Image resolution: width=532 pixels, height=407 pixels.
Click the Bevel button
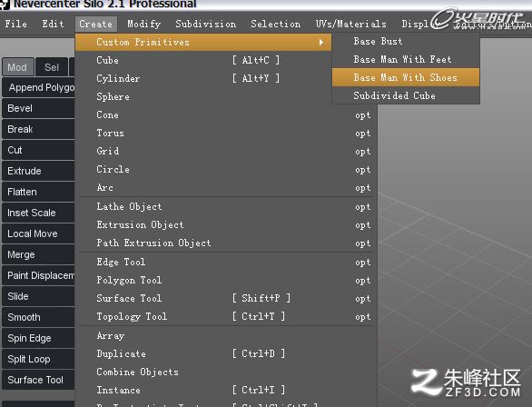click(38, 108)
